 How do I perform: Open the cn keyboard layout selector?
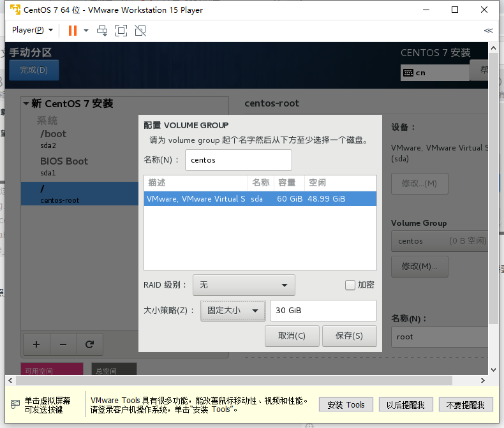point(435,73)
